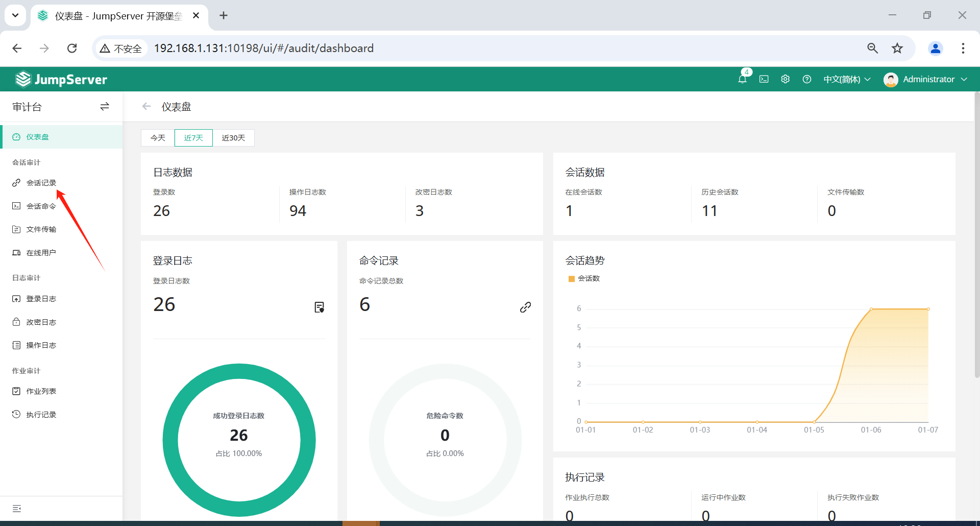The width and height of the screenshot is (980, 526).
Task: Click the 登录数 value 26
Action: [161, 211]
